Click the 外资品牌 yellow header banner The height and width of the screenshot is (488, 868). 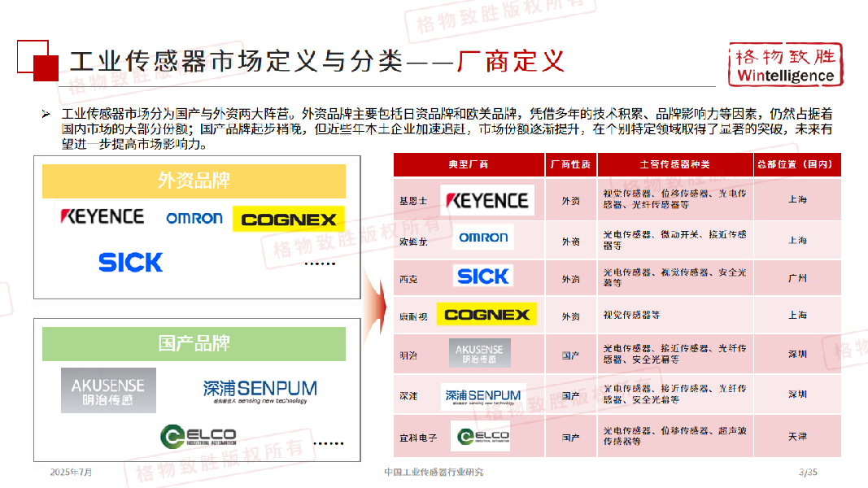[x=194, y=181]
